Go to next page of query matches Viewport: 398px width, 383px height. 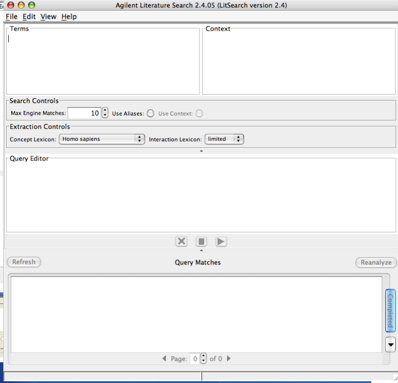pyautogui.click(x=229, y=359)
